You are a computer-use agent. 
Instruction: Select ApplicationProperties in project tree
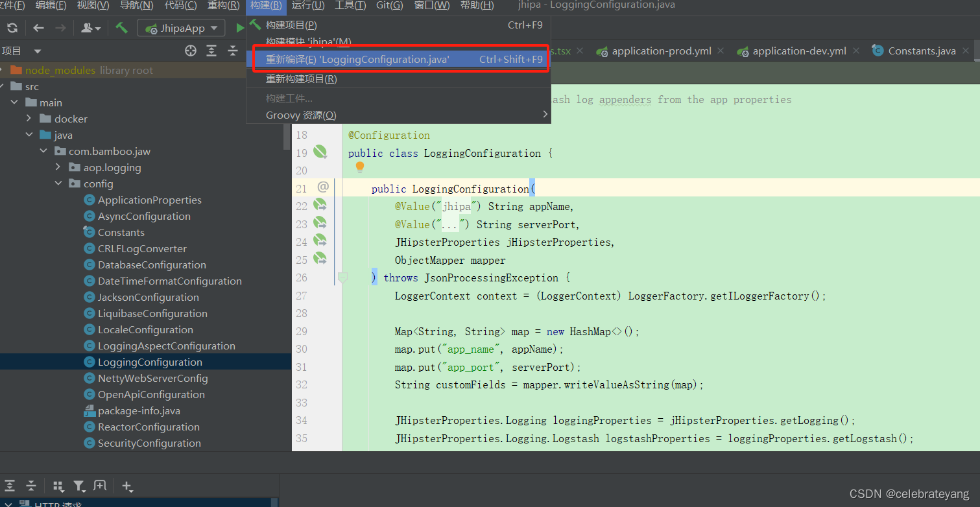pyautogui.click(x=149, y=200)
